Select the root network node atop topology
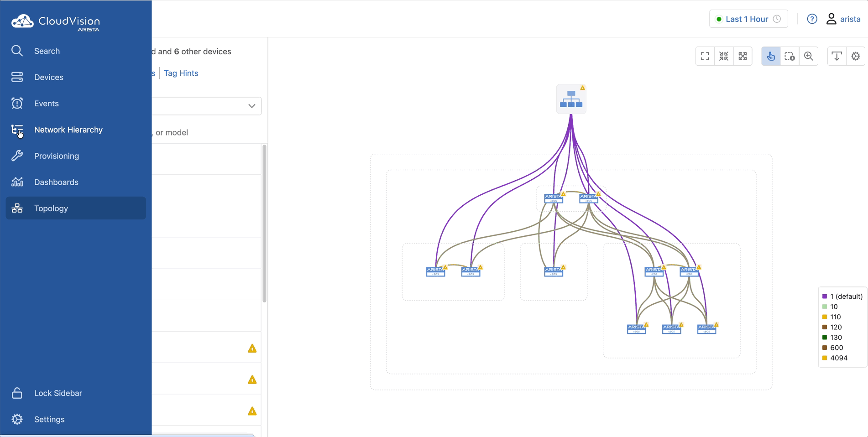 [x=571, y=99]
